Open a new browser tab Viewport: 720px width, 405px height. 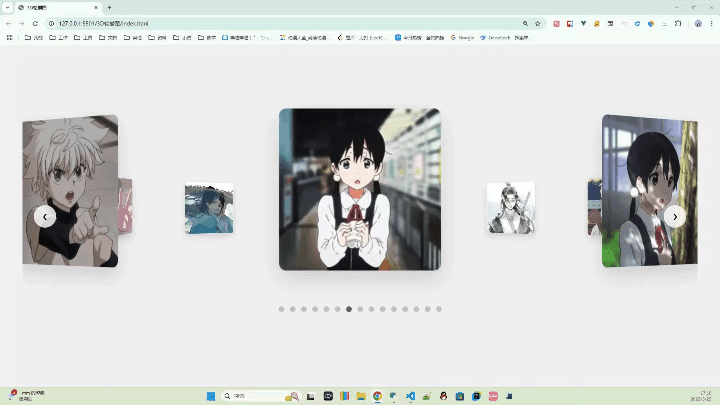(109, 7)
